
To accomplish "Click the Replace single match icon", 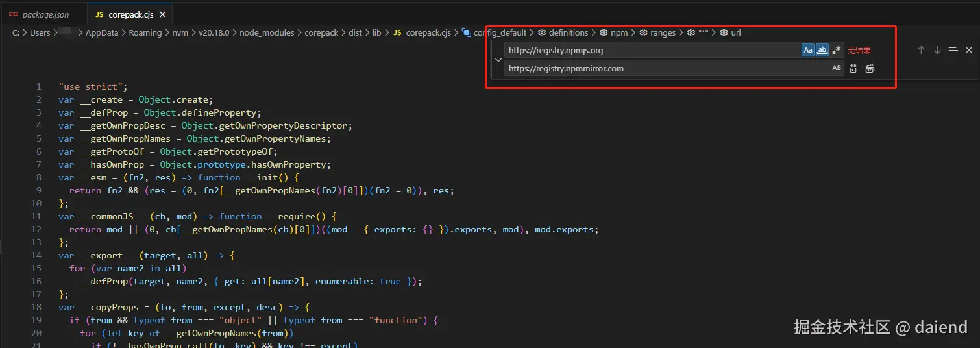I will tap(853, 68).
